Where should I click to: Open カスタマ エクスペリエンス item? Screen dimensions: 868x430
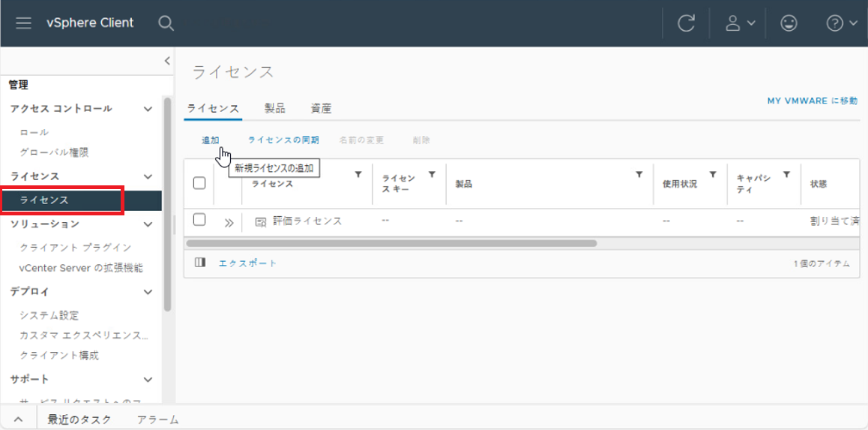84,335
